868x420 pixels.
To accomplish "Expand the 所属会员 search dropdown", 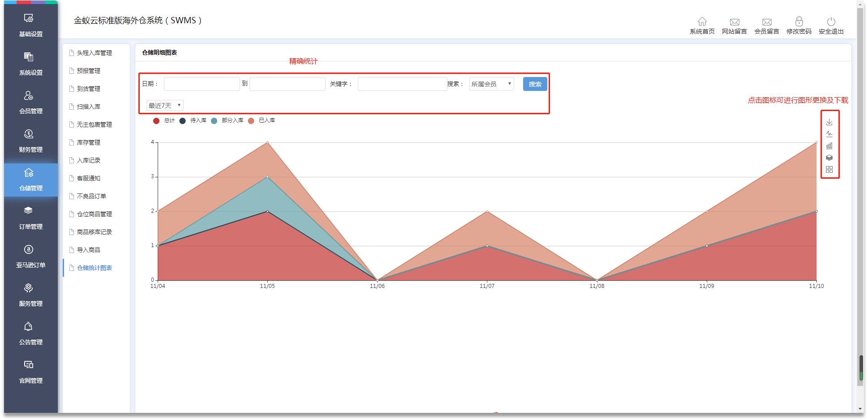I will tap(491, 84).
